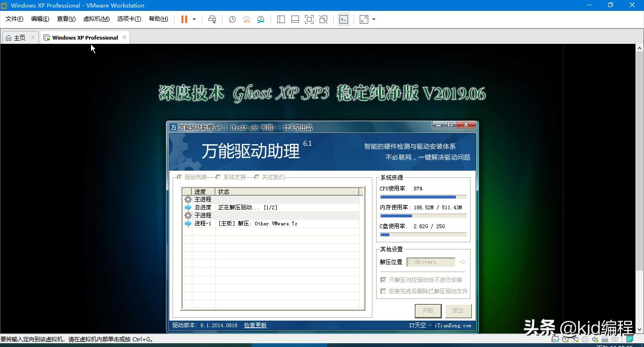Switch to the 主页 tab
644x347 pixels.
pyautogui.click(x=19, y=37)
